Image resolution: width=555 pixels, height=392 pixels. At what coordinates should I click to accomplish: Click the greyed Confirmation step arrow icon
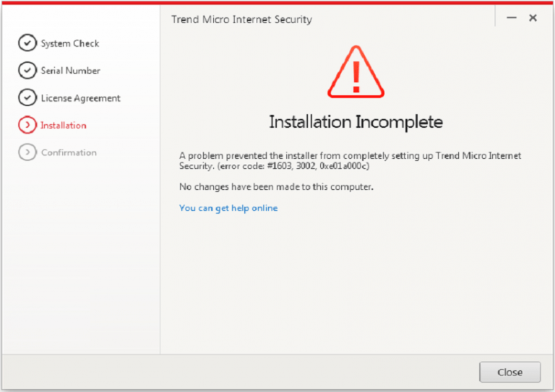pos(27,152)
